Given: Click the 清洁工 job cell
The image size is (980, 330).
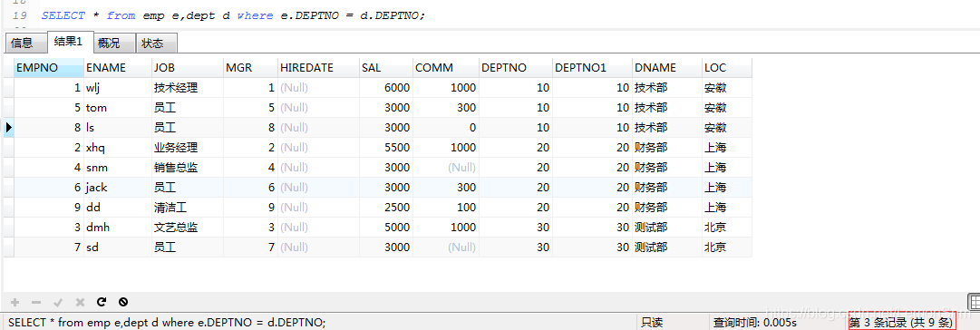Looking at the screenshot, I should (x=188, y=208).
